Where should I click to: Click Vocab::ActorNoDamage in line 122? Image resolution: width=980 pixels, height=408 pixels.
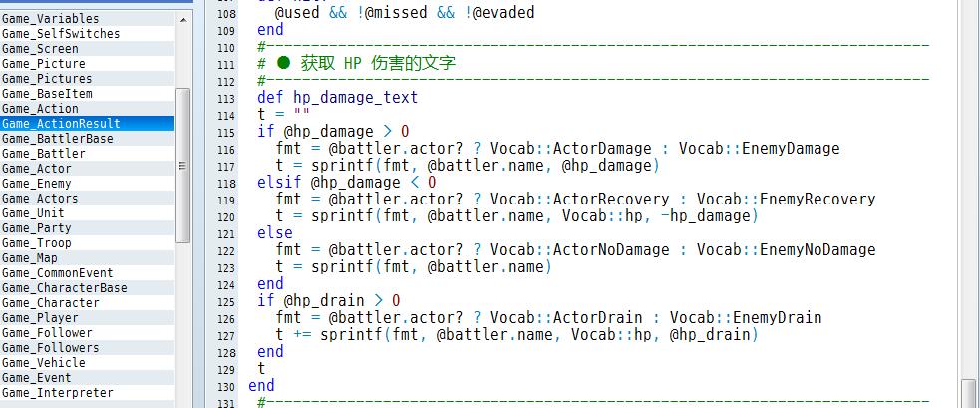tap(579, 249)
